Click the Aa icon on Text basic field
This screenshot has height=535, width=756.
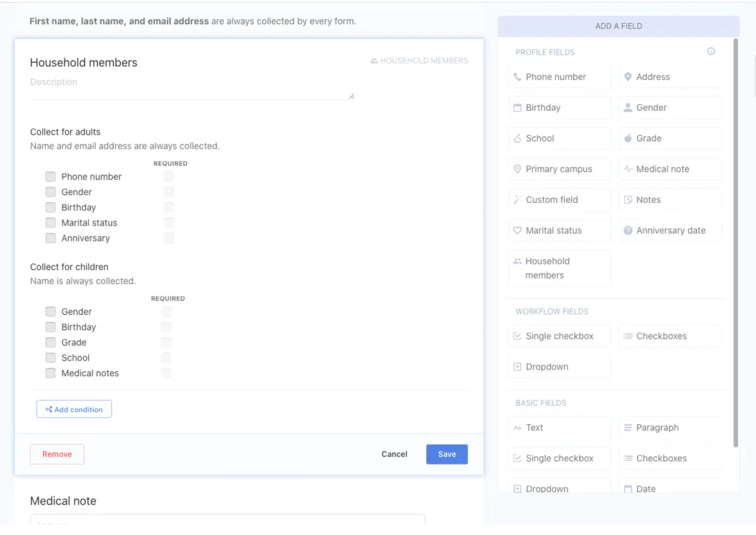(x=517, y=428)
